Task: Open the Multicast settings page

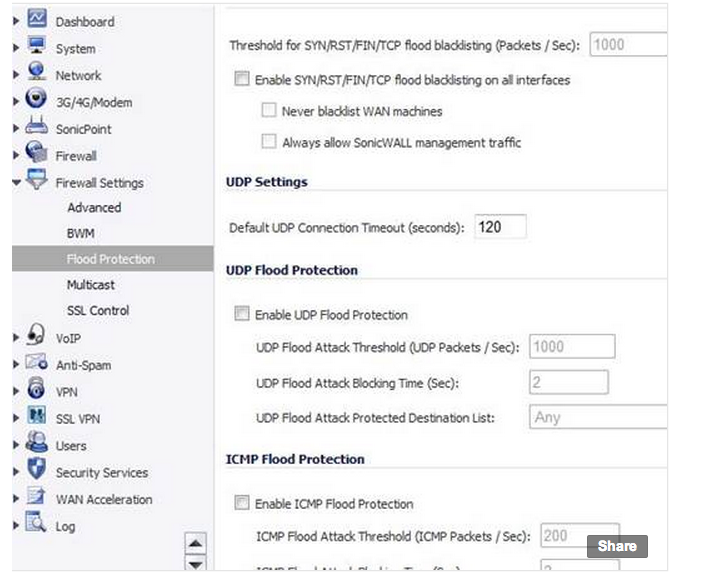Action: coord(91,285)
